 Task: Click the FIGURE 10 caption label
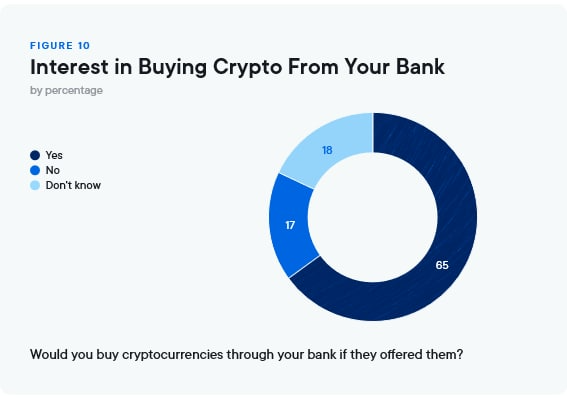coord(60,46)
